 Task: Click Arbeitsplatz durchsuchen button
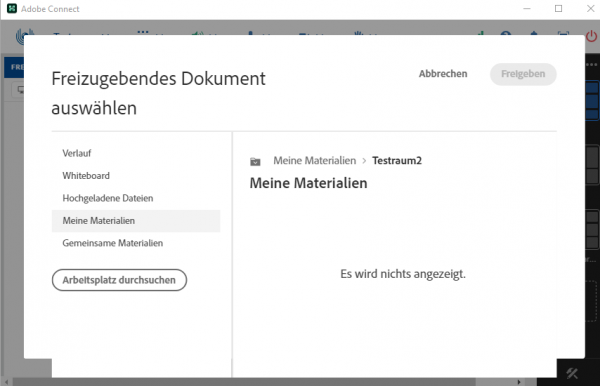click(x=119, y=280)
